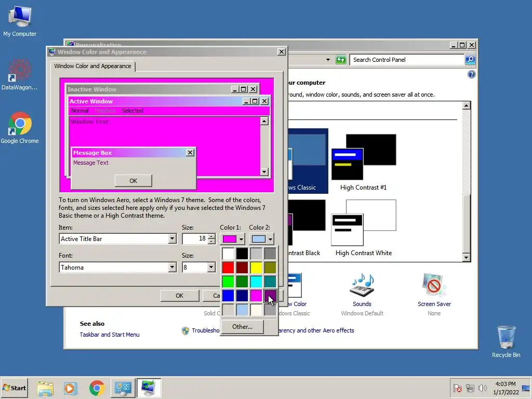Screen dimensions: 532x399
Task: Click Selected in preview menu bar
Action: [x=132, y=111]
